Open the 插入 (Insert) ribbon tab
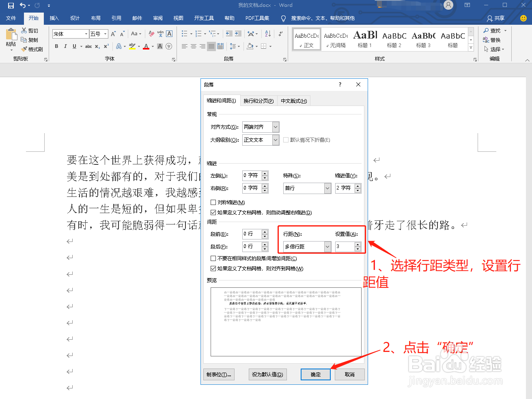The height and width of the screenshot is (399, 532). (x=54, y=18)
